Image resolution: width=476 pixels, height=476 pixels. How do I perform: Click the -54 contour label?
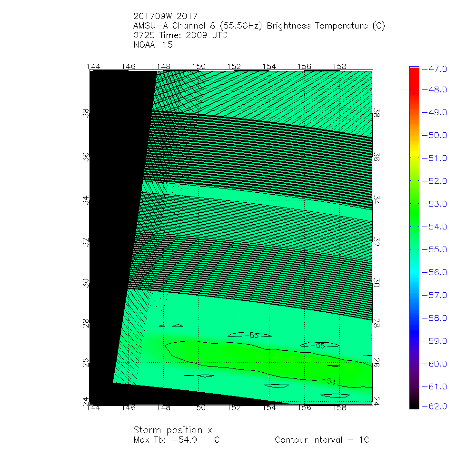(328, 381)
